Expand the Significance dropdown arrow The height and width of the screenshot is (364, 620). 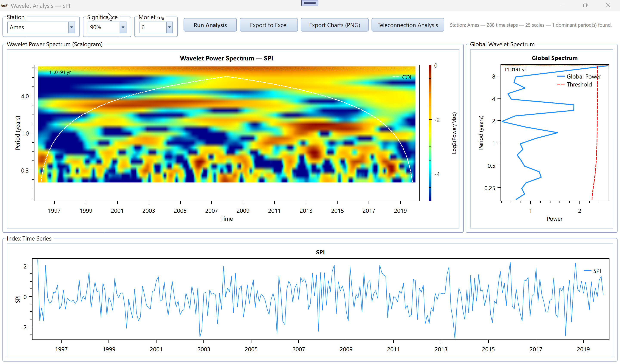tap(123, 27)
